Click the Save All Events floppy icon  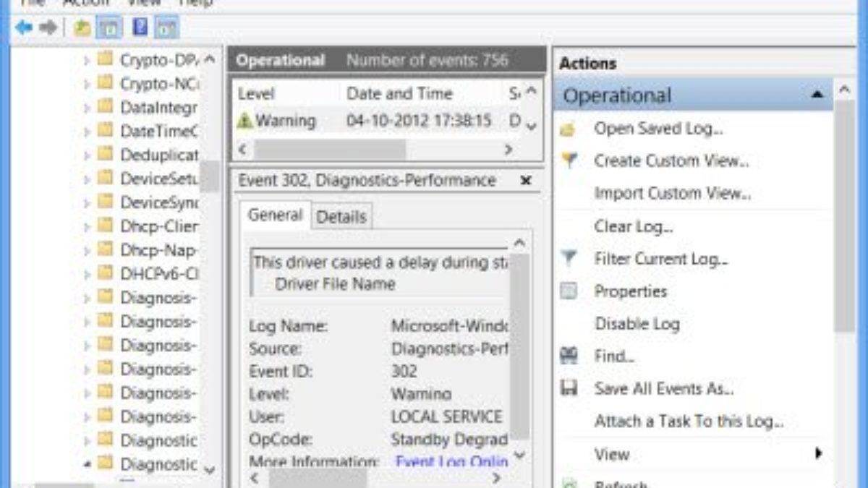(x=569, y=389)
